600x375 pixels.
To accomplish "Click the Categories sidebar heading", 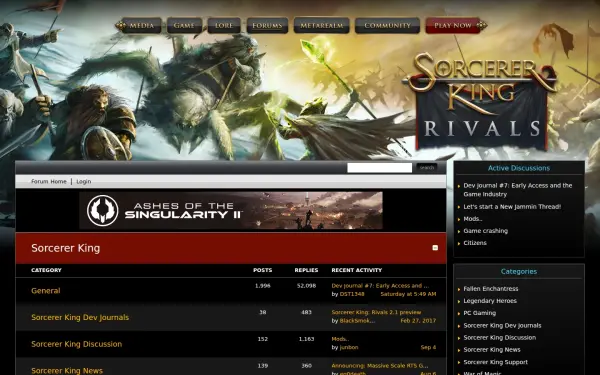I will (518, 272).
